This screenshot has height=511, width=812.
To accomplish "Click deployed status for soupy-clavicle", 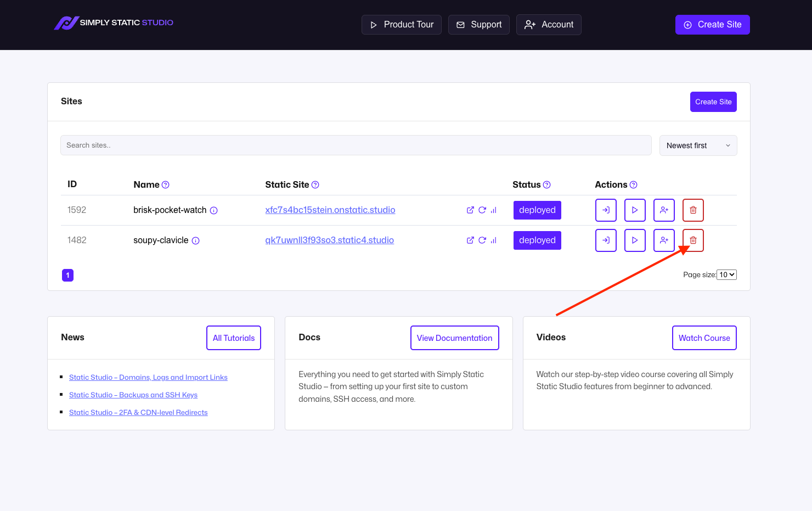I will point(537,240).
